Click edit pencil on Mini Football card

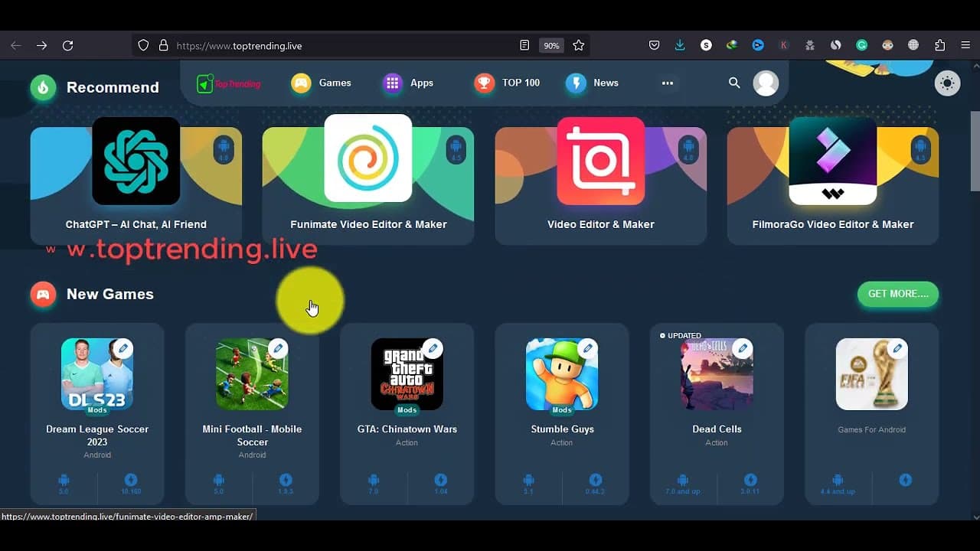278,348
